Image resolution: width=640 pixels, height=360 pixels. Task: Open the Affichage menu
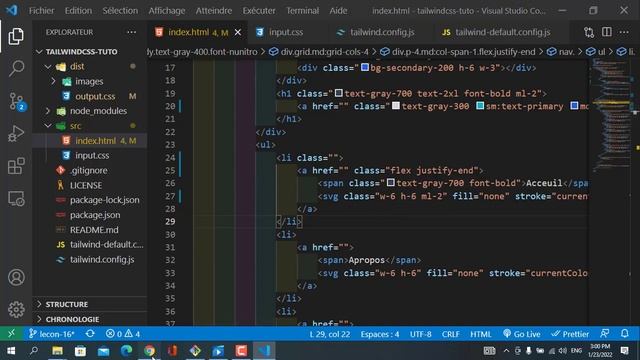tap(167, 11)
